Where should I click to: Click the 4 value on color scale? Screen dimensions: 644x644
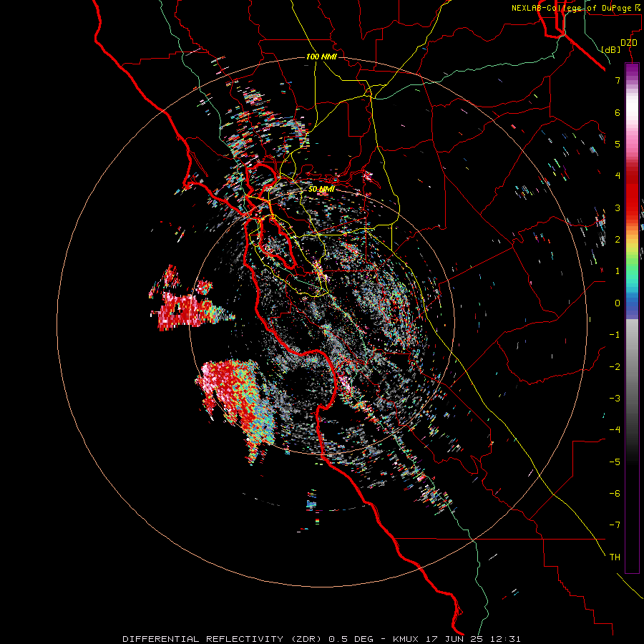click(618, 176)
